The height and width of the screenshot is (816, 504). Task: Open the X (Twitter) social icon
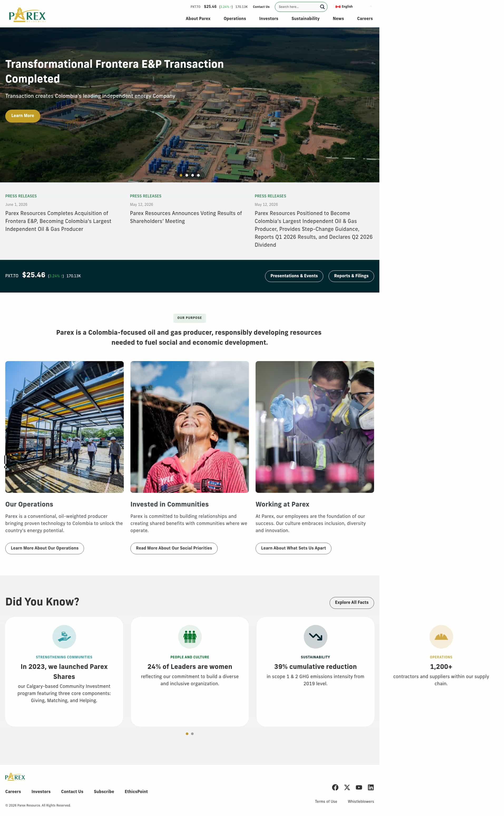[347, 787]
